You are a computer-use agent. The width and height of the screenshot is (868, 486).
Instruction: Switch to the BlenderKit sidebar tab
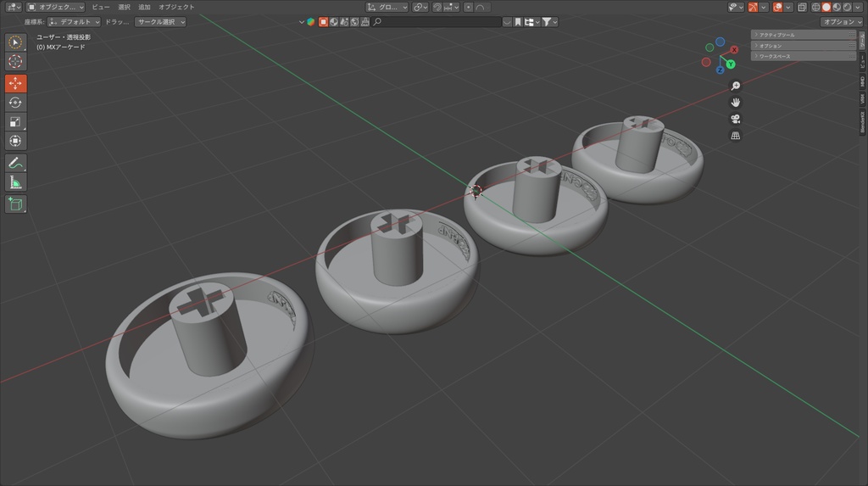[862, 121]
